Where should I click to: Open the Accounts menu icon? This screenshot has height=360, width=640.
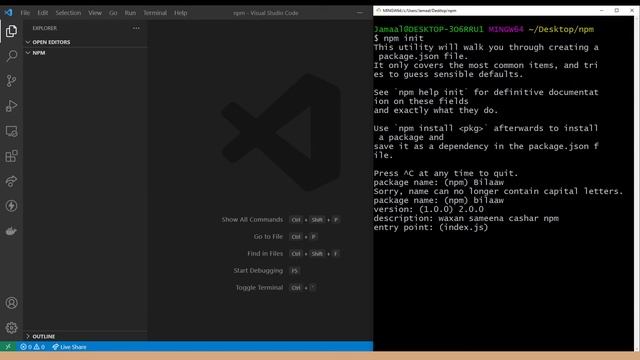click(x=11, y=303)
